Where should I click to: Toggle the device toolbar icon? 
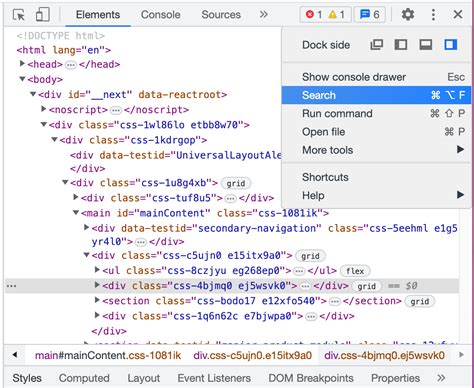[x=43, y=15]
